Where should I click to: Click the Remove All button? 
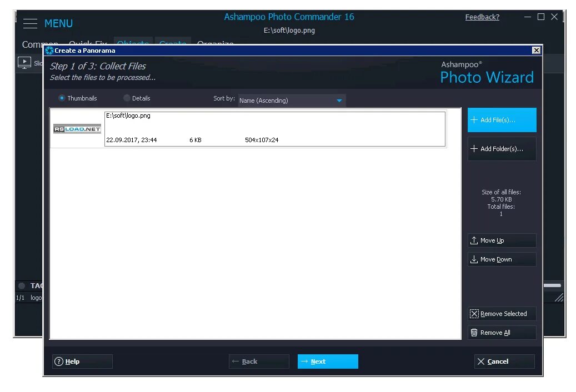pyautogui.click(x=502, y=333)
